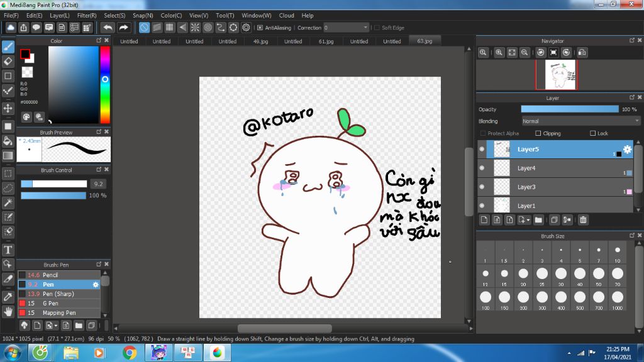The image size is (644, 362).
Task: Enable parallel snap guide
Action: (x=157, y=28)
